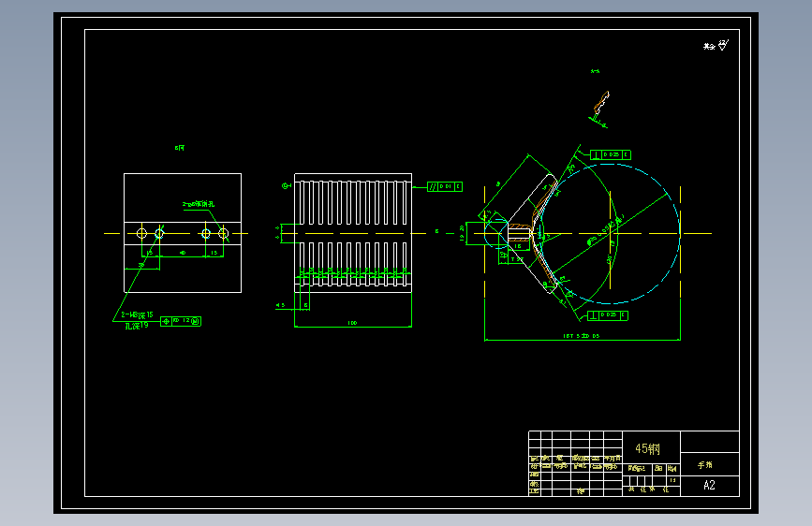Select the 手指 part name text

(x=705, y=465)
